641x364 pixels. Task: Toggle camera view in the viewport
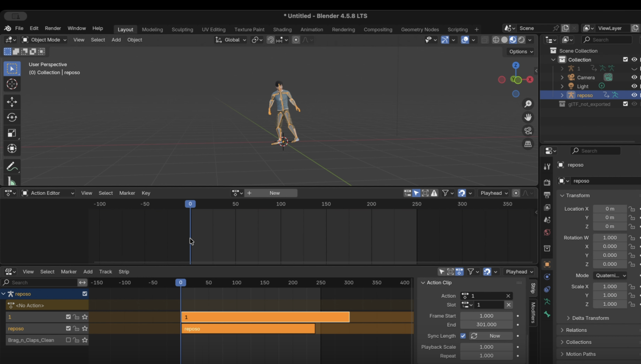[x=528, y=131]
